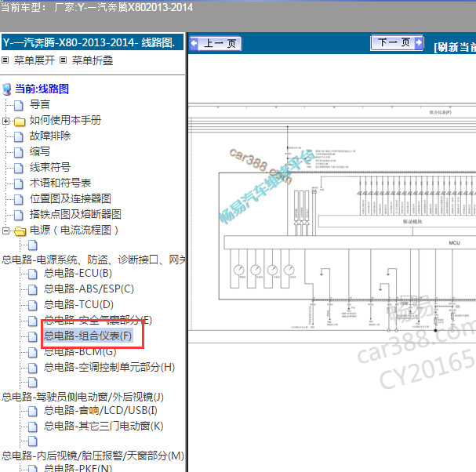Click the document icon beside 总电路-安全气囊部分(E)
The image size is (476, 472).
[33, 321]
